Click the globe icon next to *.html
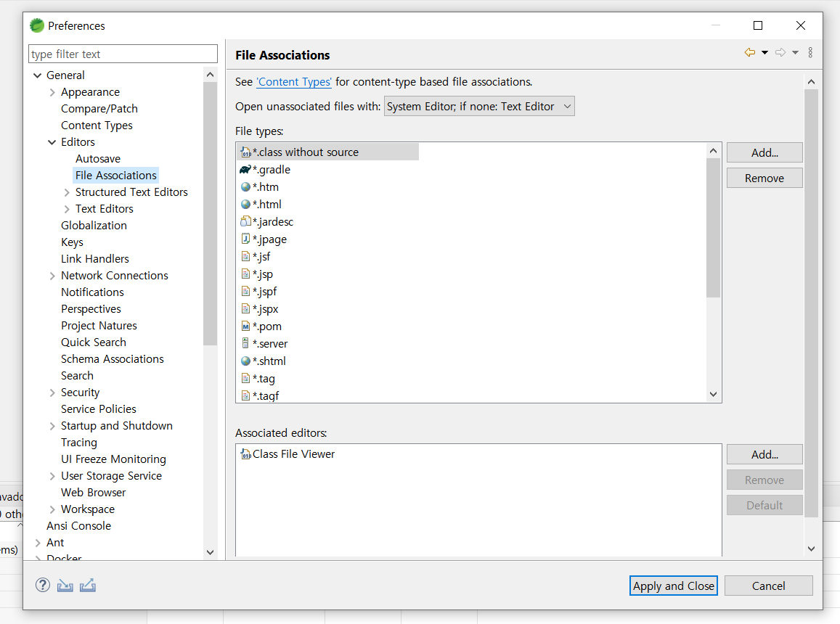The height and width of the screenshot is (624, 840). [246, 204]
